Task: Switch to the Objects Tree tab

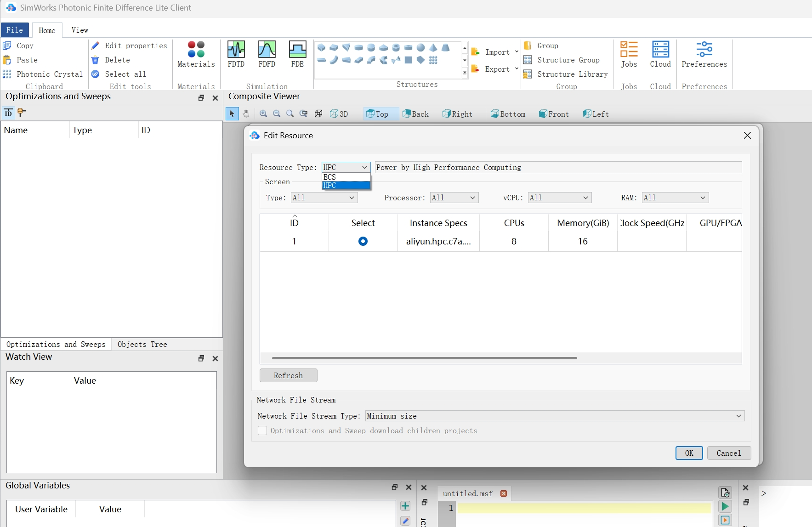Action: [142, 344]
